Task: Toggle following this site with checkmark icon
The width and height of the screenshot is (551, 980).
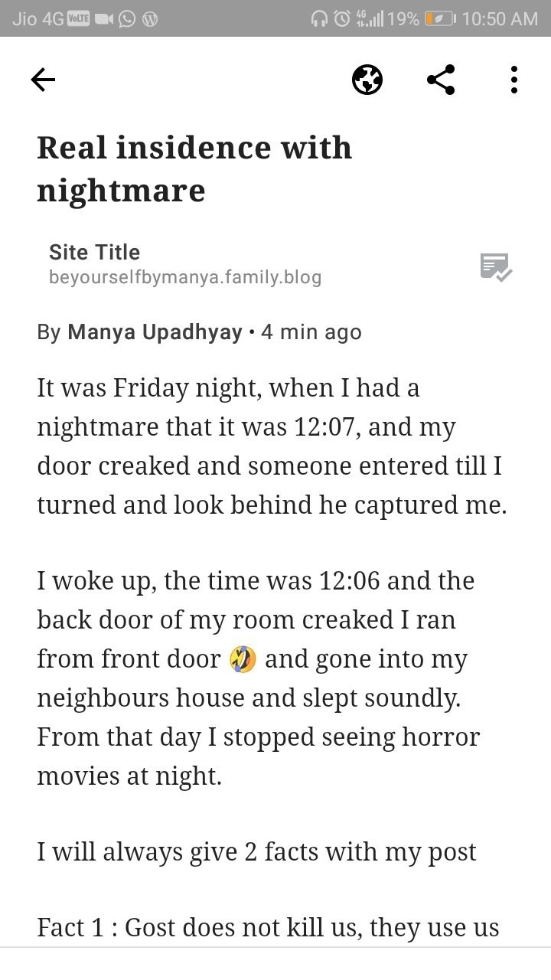Action: [496, 266]
